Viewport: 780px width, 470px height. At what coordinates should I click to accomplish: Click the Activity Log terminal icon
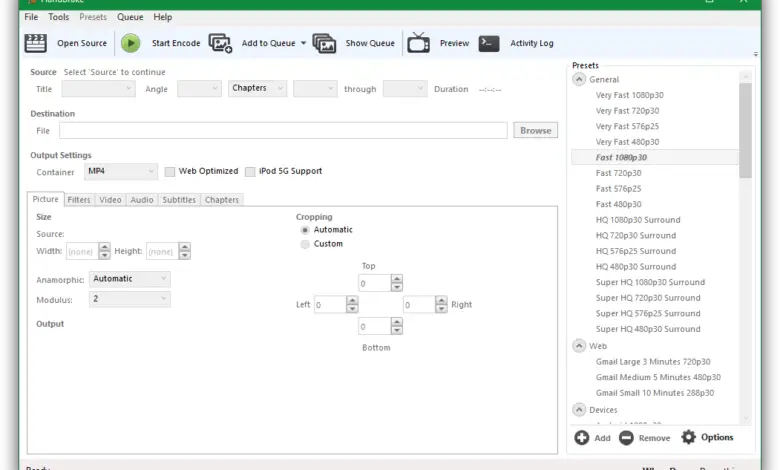coord(489,43)
